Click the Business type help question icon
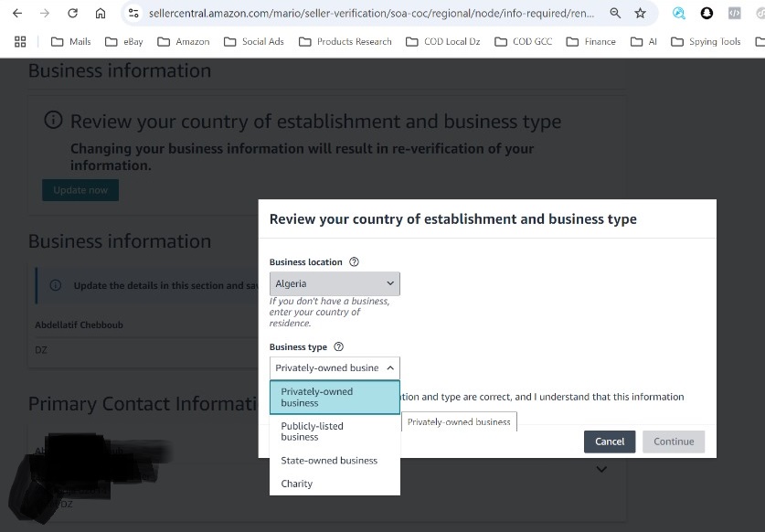This screenshot has width=765, height=532. [338, 347]
